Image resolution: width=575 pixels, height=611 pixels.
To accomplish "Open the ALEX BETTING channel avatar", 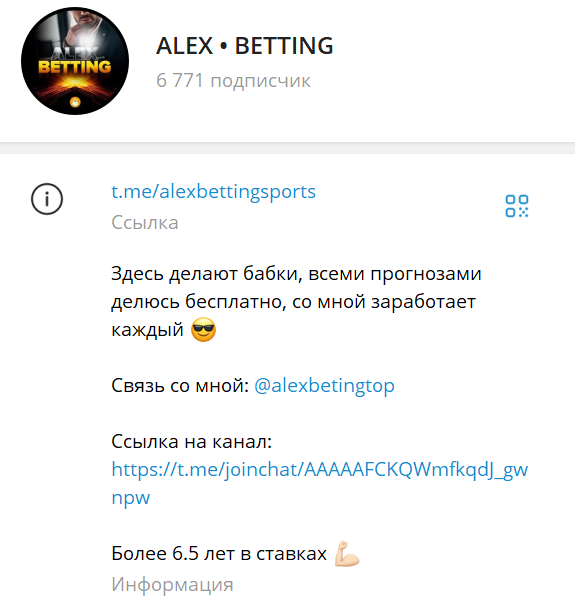I will tap(75, 61).
